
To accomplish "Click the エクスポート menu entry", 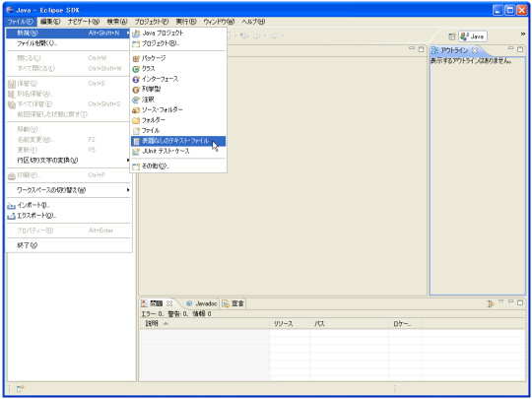I will [69, 216].
